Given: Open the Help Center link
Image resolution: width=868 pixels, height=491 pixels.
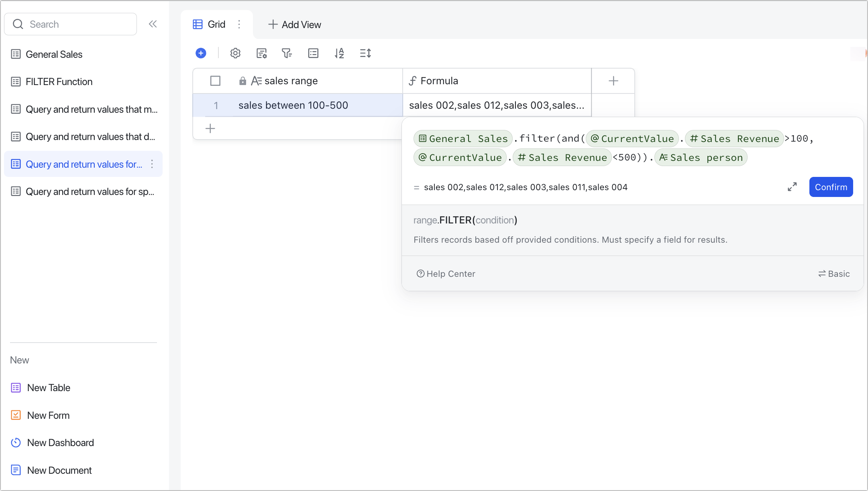Looking at the screenshot, I should point(446,274).
